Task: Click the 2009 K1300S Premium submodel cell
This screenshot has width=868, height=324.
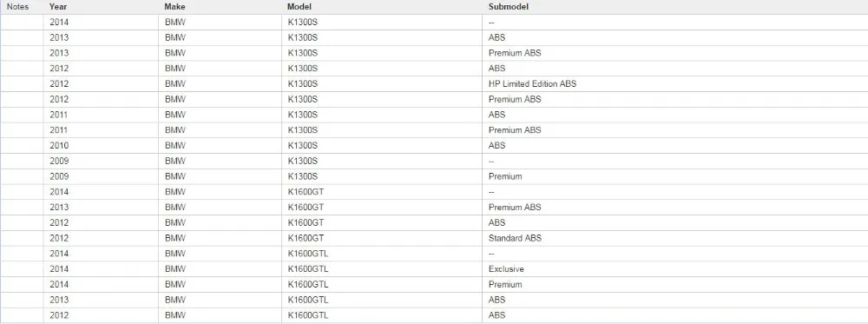Action: (x=674, y=176)
